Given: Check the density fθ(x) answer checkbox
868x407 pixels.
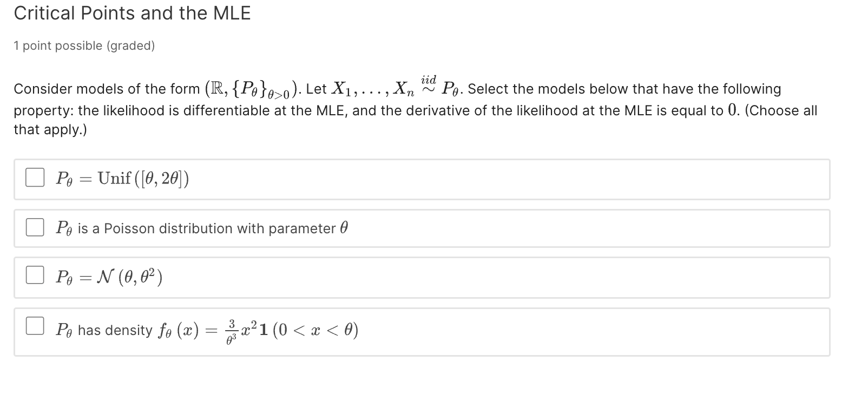Looking at the screenshot, I should click(35, 326).
